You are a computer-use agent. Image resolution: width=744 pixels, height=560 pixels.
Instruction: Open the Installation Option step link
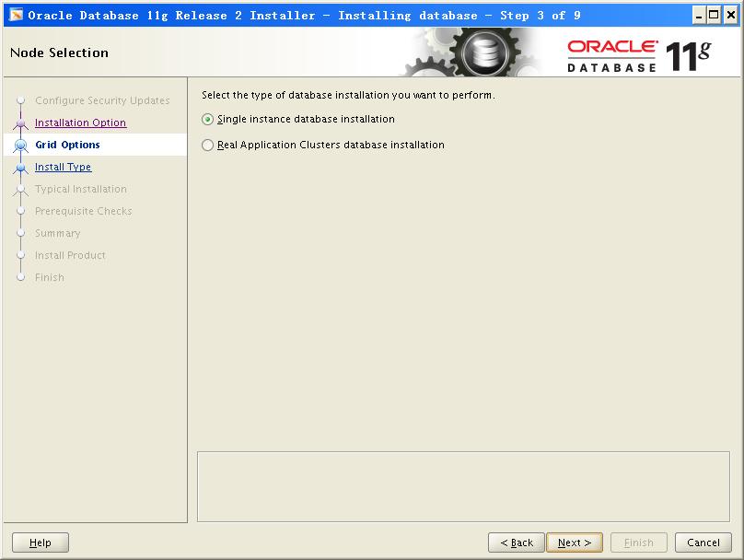click(80, 122)
